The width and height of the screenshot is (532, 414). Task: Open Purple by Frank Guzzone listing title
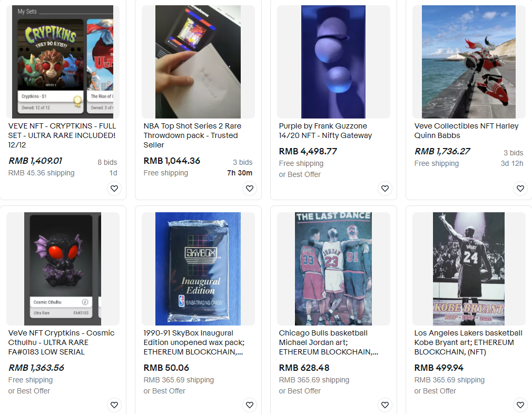326,131
